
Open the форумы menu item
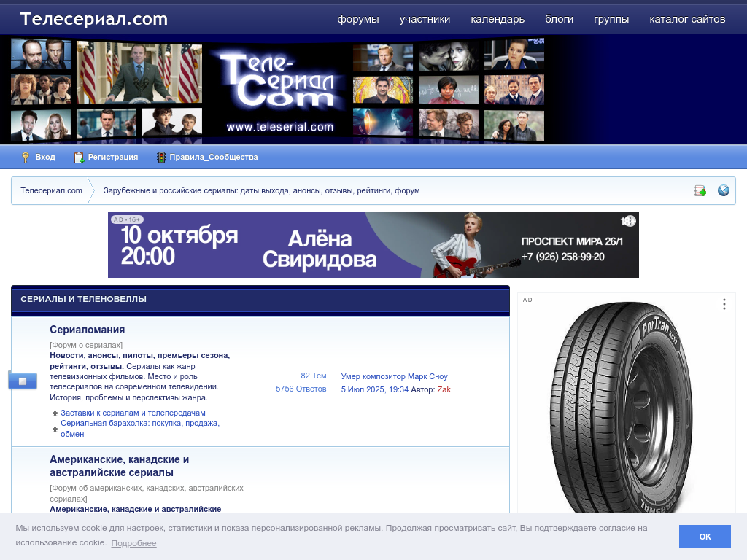[x=357, y=19]
